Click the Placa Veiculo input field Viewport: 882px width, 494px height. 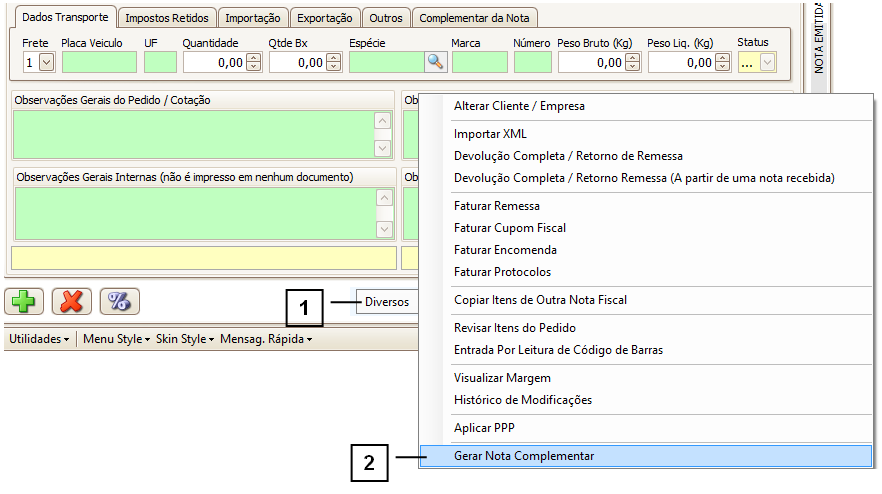coord(99,63)
